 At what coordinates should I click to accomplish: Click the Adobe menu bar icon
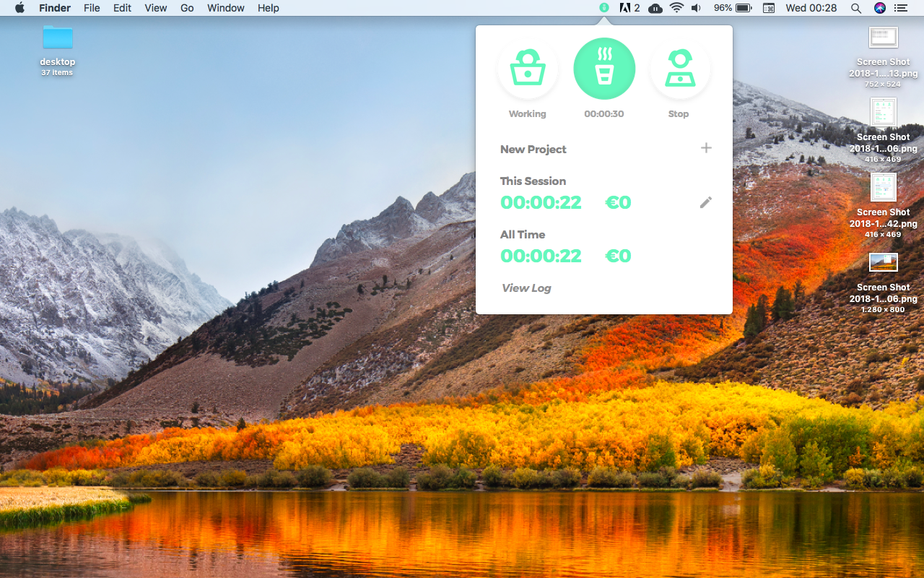(x=629, y=8)
